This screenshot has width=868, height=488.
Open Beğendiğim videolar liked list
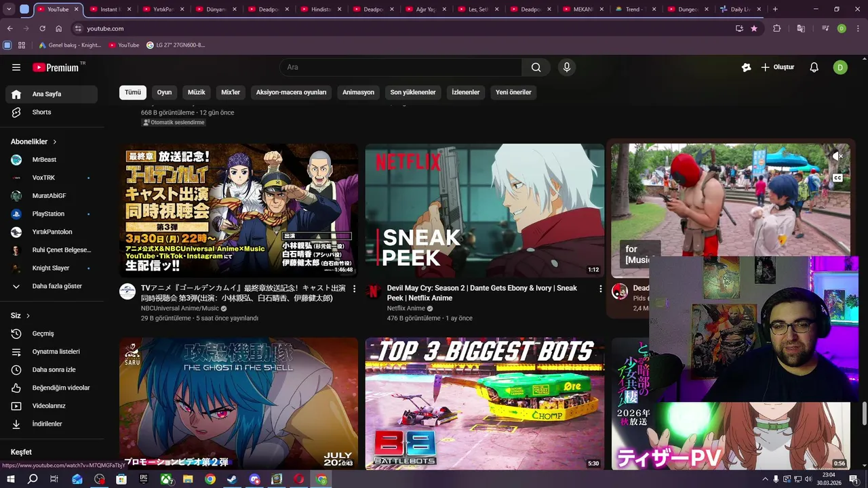[x=52, y=388]
